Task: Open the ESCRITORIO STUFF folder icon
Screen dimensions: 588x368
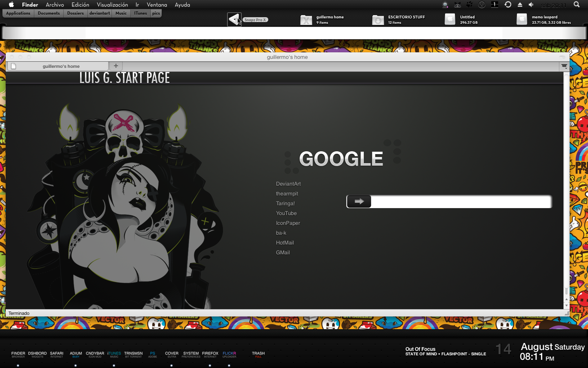Action: (x=378, y=20)
